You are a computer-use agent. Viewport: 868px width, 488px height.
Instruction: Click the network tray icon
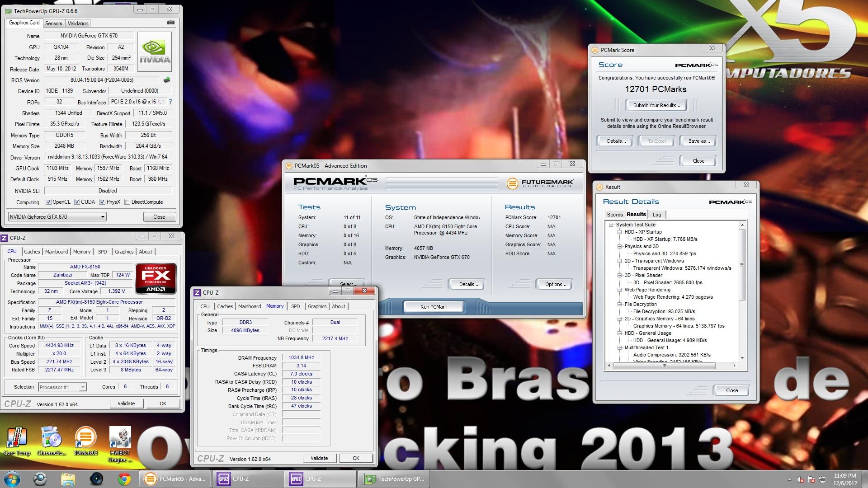[822, 479]
